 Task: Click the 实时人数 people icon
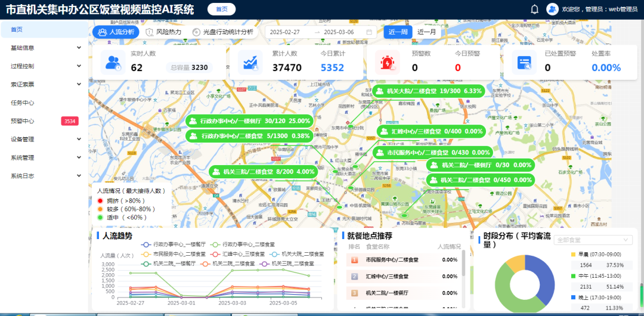[113, 62]
